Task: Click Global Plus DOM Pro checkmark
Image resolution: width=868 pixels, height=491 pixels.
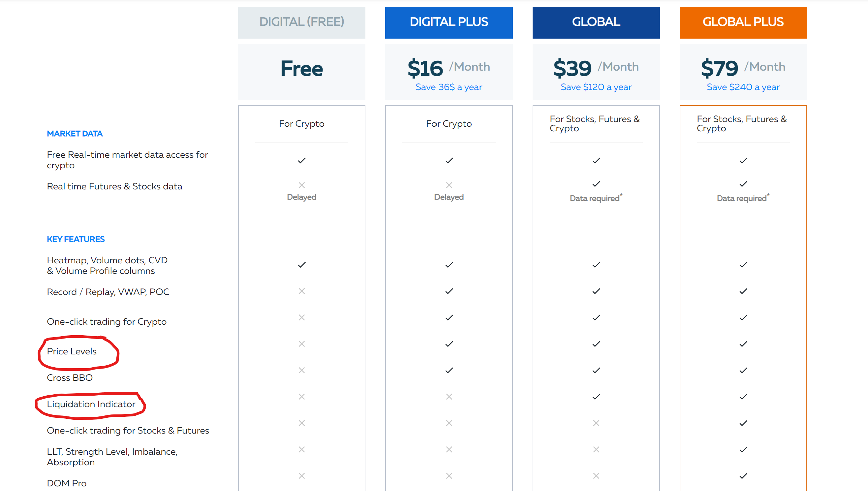Action: click(x=743, y=476)
